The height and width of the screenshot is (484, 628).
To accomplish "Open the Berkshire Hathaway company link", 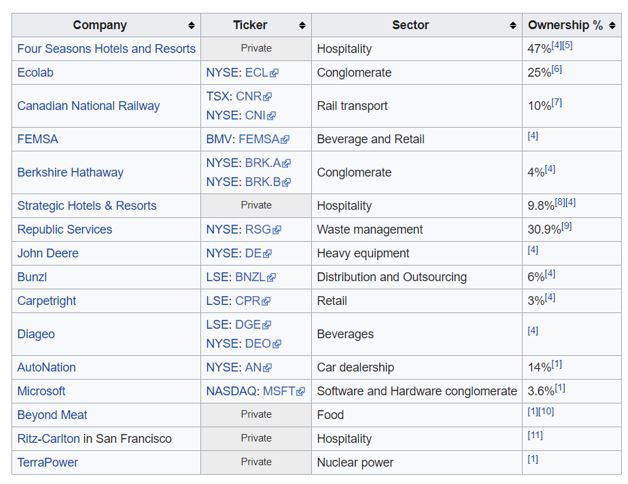I will (x=70, y=172).
